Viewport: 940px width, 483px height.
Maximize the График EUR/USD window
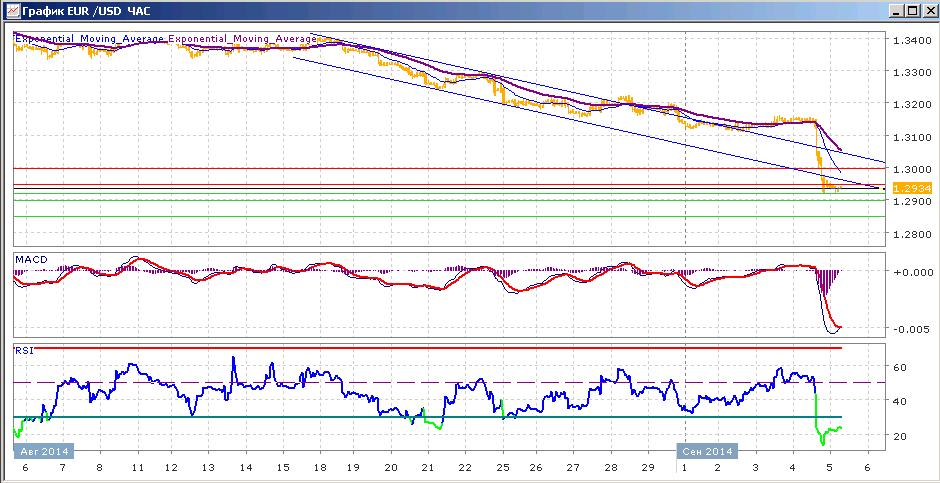point(912,11)
